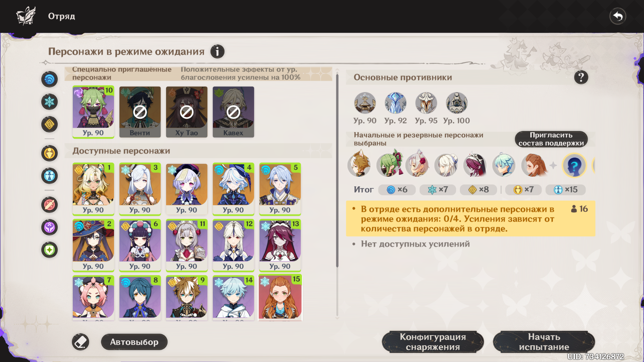Start the trial with Начать испытание
Viewport: 644px width, 362px height.
(544, 342)
